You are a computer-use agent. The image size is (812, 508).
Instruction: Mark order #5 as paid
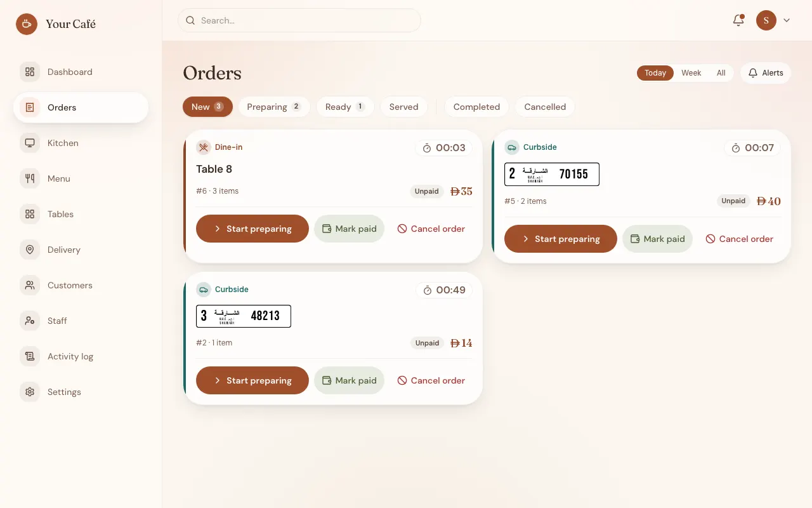[x=657, y=239]
